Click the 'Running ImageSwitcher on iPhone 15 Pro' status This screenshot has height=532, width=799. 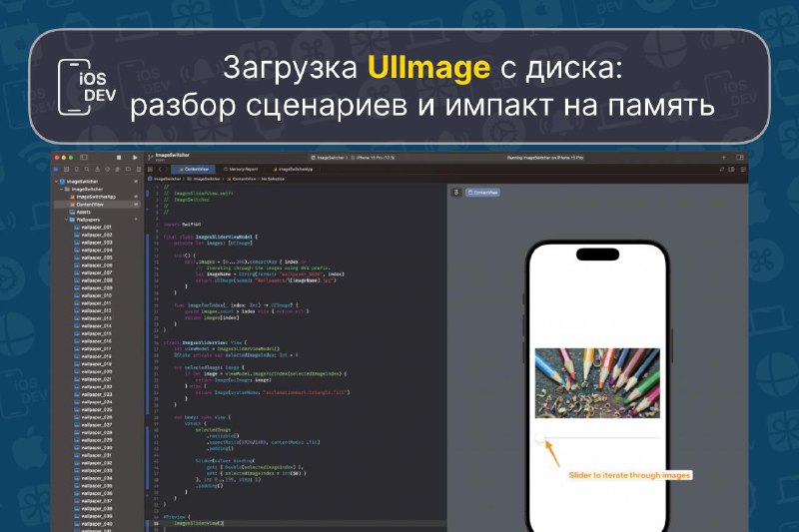[x=544, y=158]
